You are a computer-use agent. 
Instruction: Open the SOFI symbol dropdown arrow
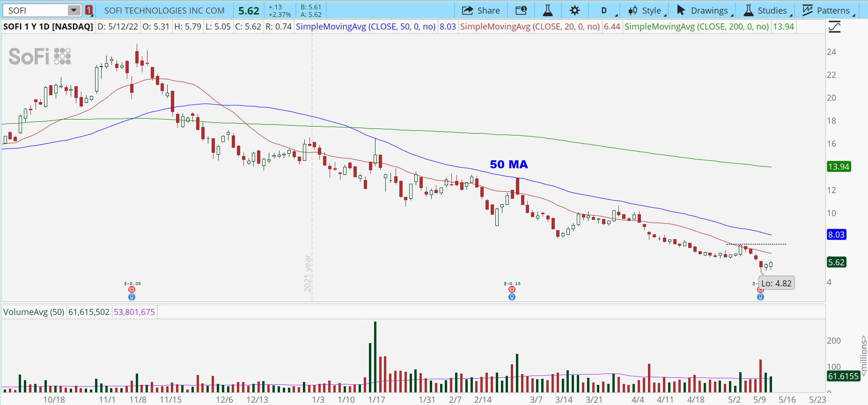point(74,10)
